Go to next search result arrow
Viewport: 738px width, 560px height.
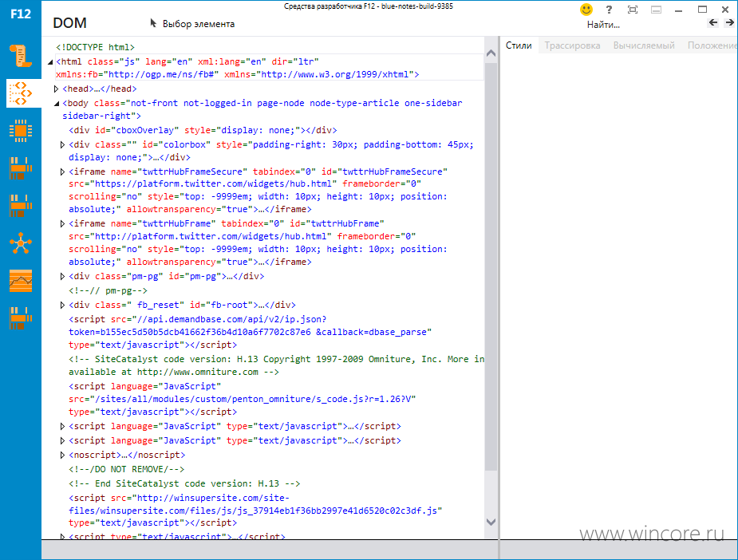(729, 22)
